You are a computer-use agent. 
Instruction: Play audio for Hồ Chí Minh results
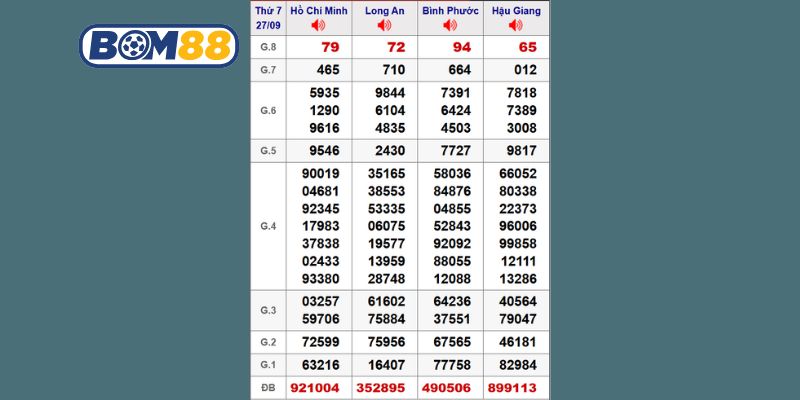pos(318,25)
